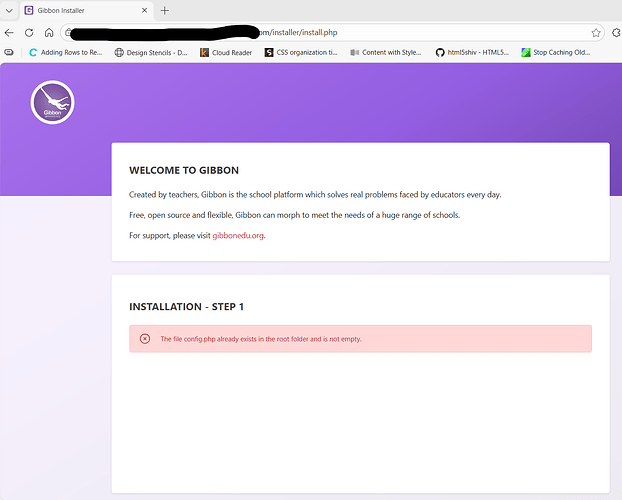This screenshot has height=500, width=622.
Task: Open the browser home page
Action: pyautogui.click(x=49, y=32)
